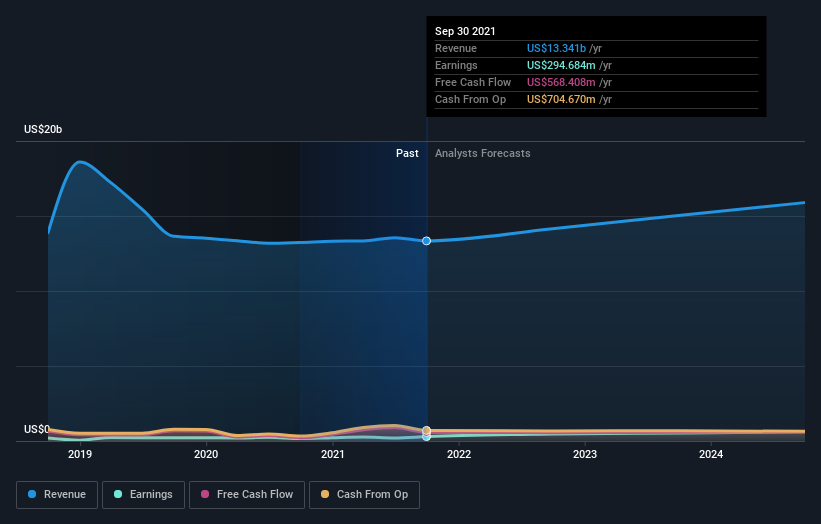
Task: Click the 2020 x-axis label
Action: coord(206,454)
